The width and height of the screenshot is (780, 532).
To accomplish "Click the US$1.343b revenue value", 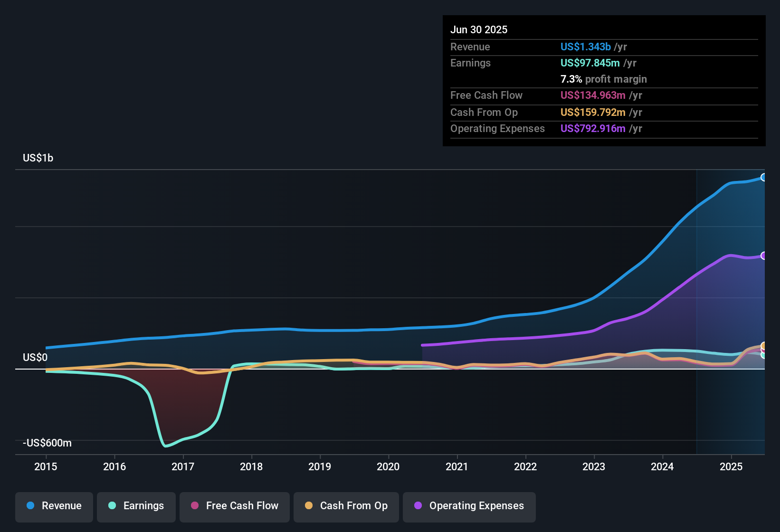I will (586, 47).
